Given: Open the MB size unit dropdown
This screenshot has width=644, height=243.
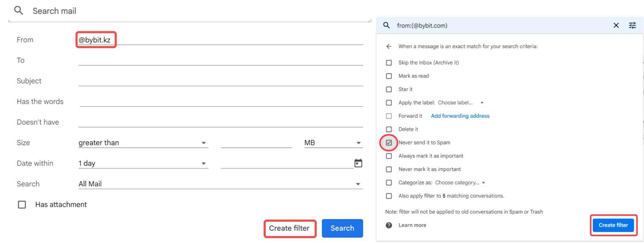Looking at the screenshot, I should (x=333, y=143).
